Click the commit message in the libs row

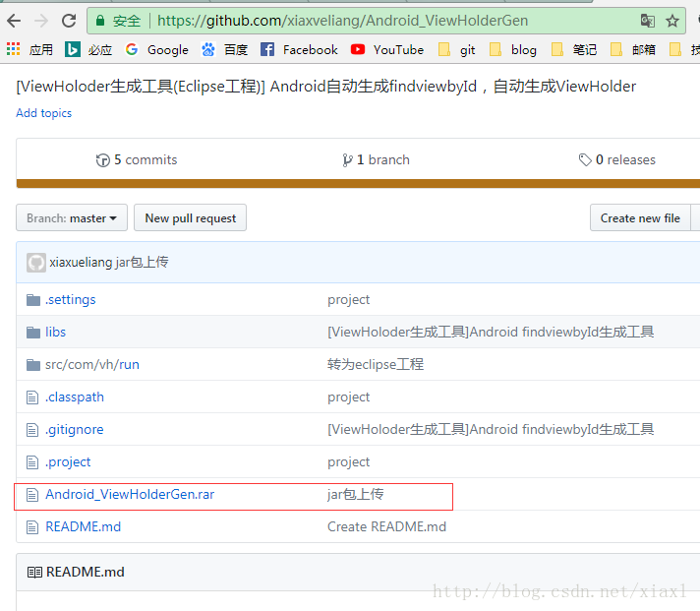(x=491, y=333)
